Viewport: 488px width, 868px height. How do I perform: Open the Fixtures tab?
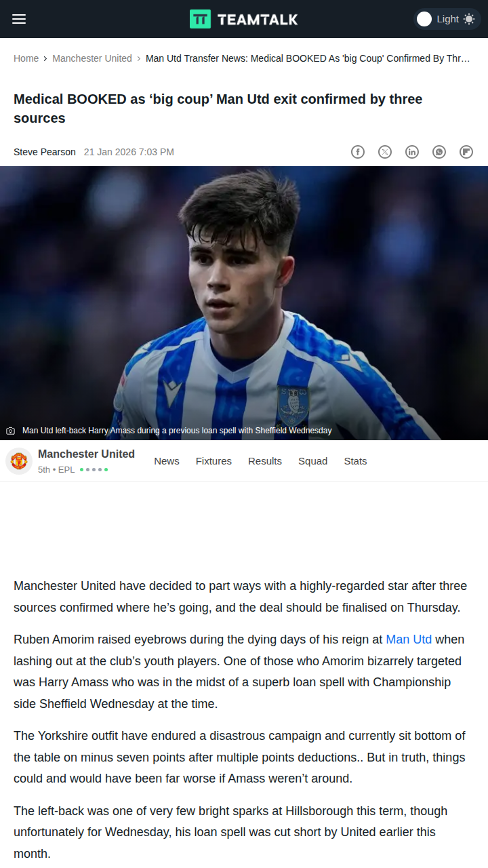[x=213, y=461]
